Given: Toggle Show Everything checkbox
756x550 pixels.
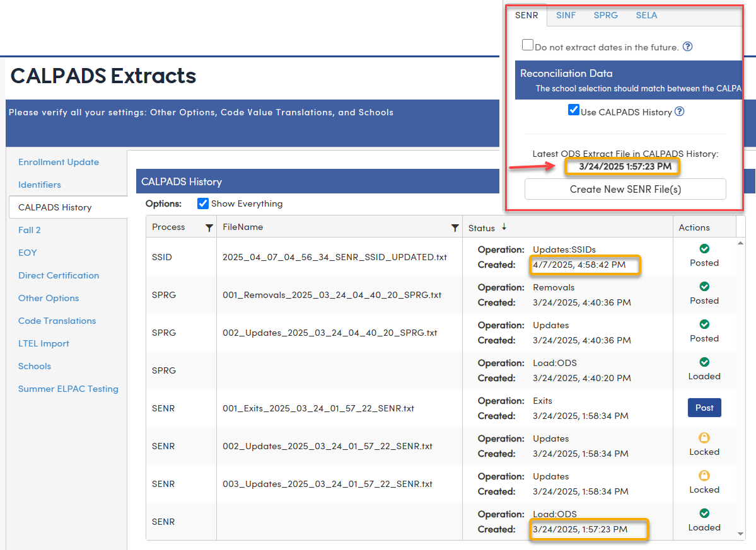Looking at the screenshot, I should [x=203, y=203].
